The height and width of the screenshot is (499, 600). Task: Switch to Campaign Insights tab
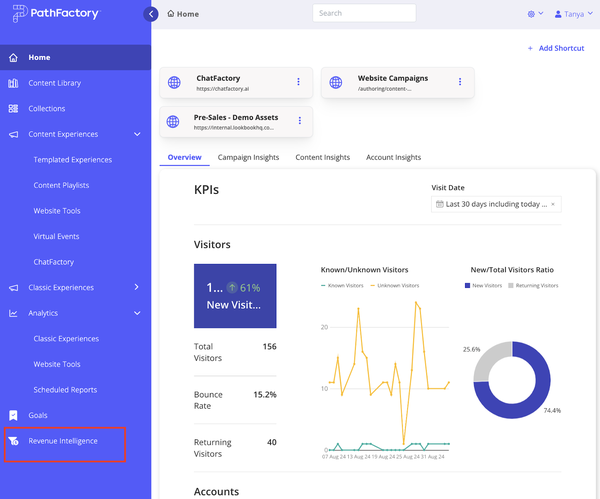click(248, 157)
